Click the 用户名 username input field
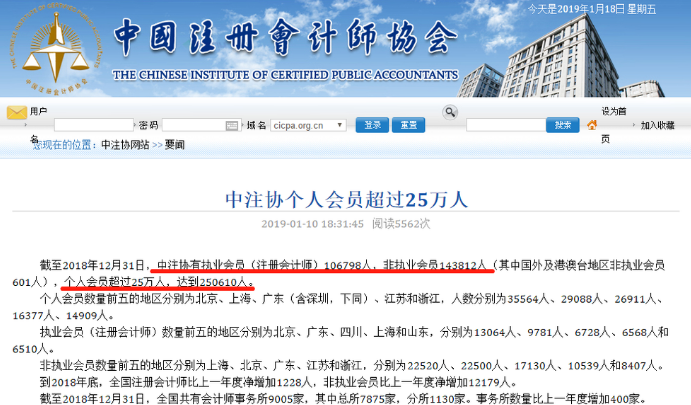Screen dimensions: 691x405 [x=94, y=125]
